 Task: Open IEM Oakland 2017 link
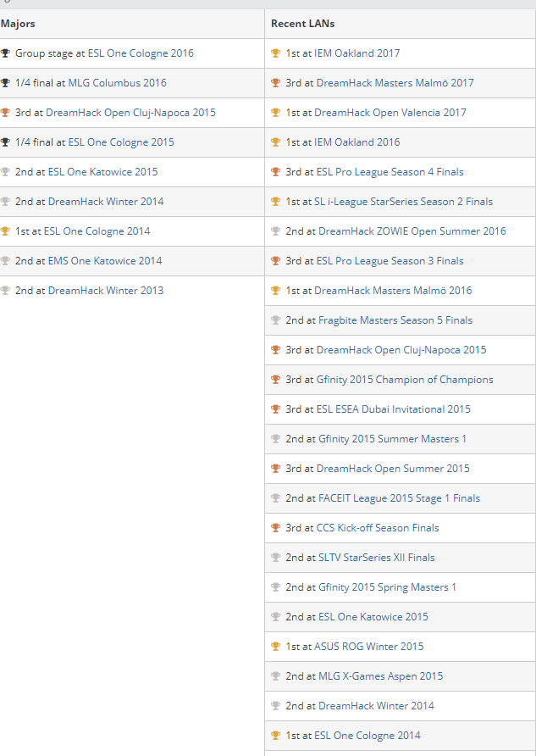(356, 53)
